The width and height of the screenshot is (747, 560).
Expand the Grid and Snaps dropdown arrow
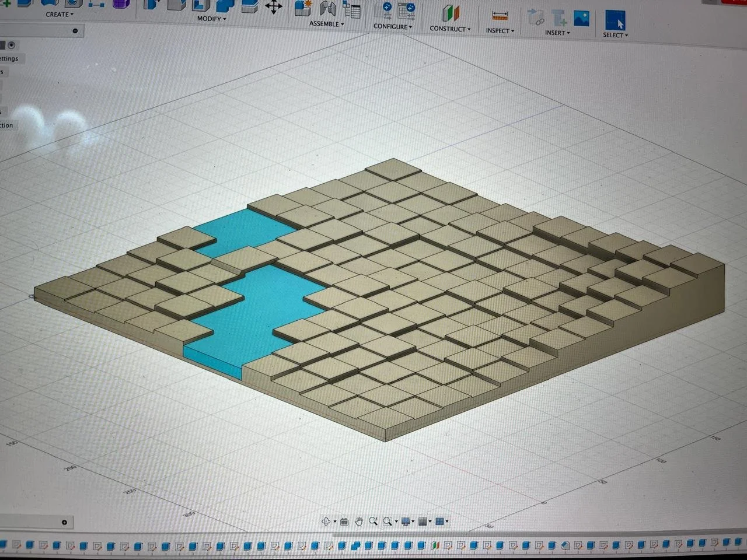[430, 521]
